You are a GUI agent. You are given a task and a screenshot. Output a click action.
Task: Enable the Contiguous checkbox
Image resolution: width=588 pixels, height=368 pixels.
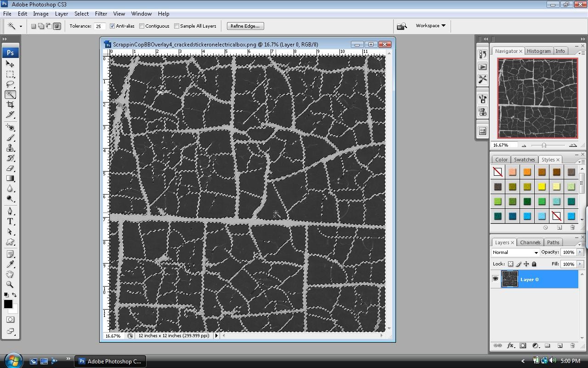(x=141, y=26)
